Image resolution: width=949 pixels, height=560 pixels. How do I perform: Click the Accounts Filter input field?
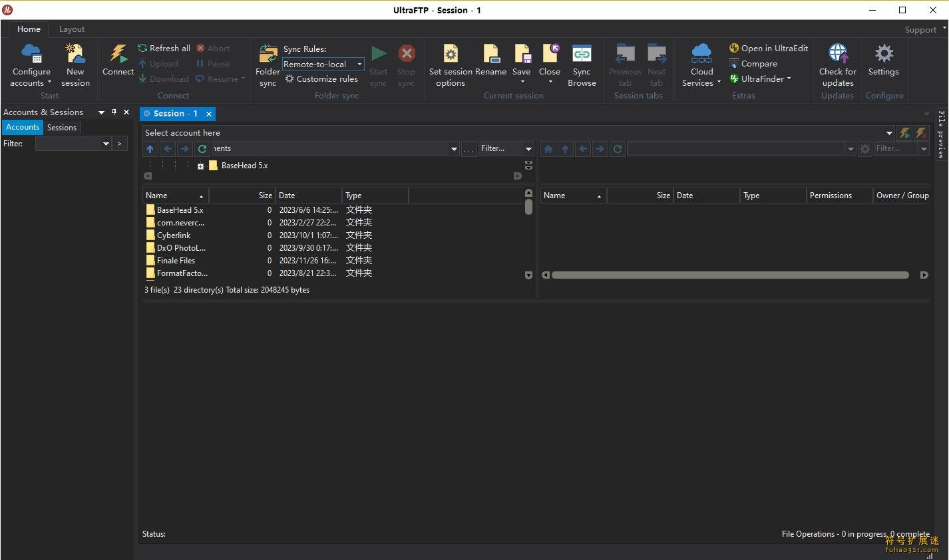point(69,144)
